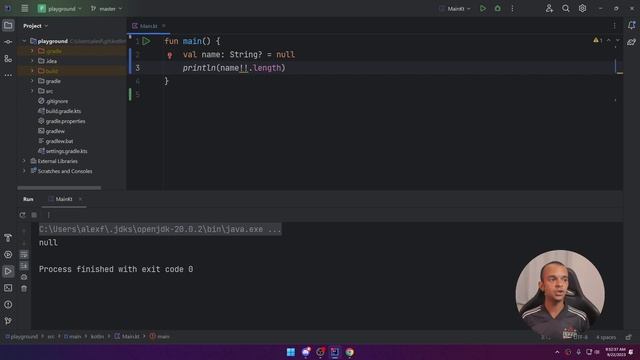Open Chrome from the taskbar
Image resolution: width=640 pixels, height=360 pixels.
[x=349, y=352]
